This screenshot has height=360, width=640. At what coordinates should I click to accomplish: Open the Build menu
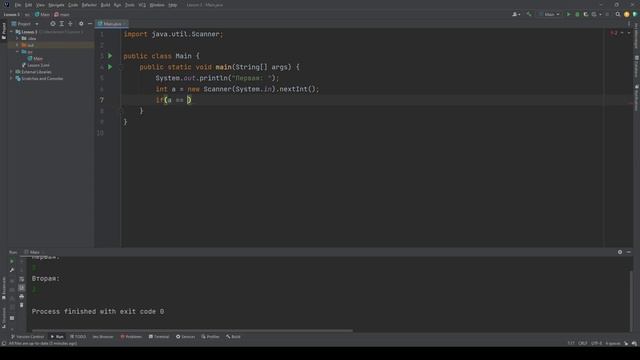tap(105, 5)
